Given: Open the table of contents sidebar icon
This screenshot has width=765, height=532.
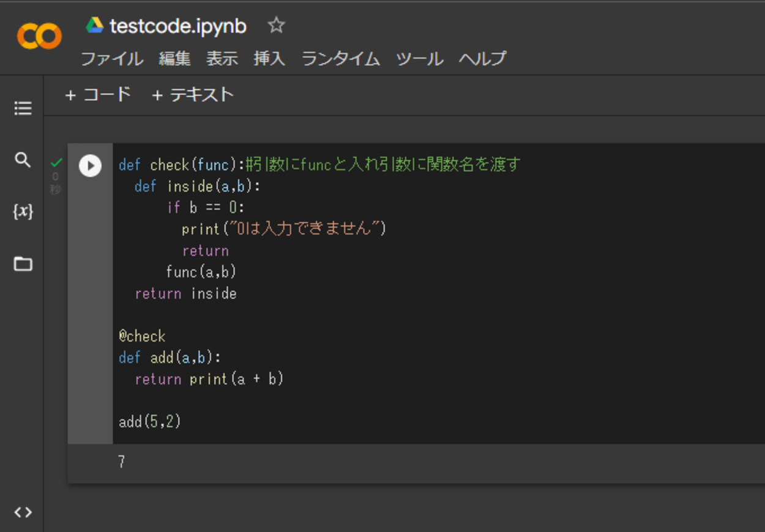Looking at the screenshot, I should 23,109.
